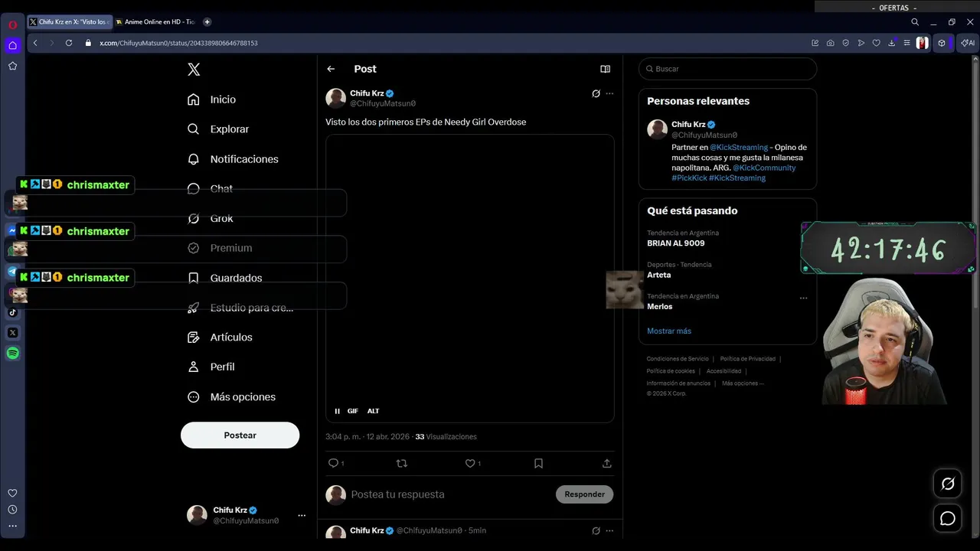Screen dimensions: 980x551
Task: Open Opera sidebar home icon
Action: pyautogui.click(x=12, y=45)
